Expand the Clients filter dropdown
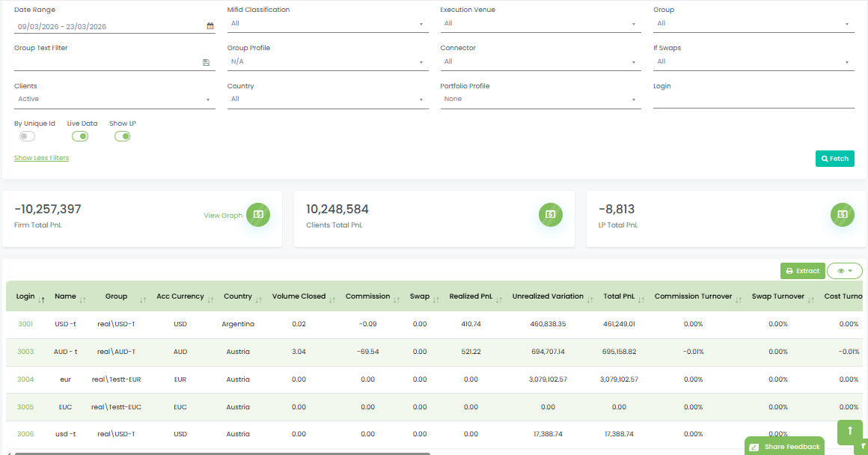 point(208,99)
